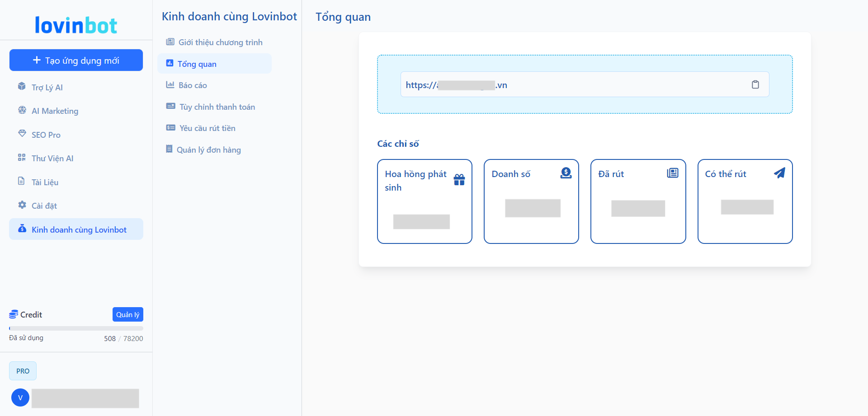Click the PRO plan badge
This screenshot has width=868, height=416.
(x=23, y=371)
